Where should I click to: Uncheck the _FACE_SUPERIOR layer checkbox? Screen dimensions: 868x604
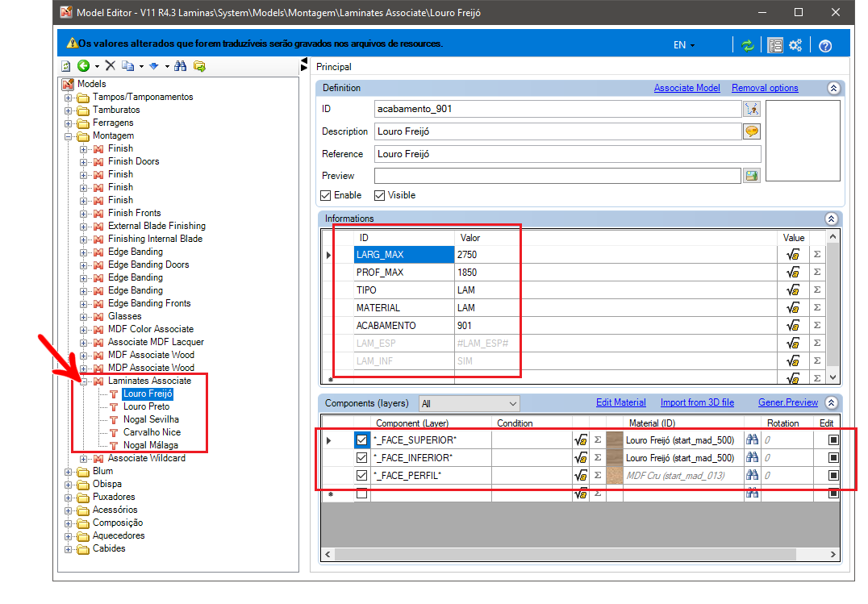[x=362, y=440]
